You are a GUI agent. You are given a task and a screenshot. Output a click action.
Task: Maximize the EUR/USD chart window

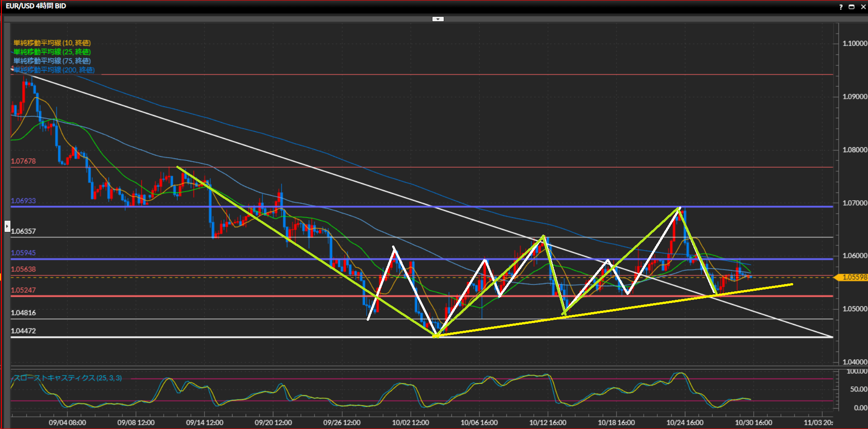coord(852,7)
